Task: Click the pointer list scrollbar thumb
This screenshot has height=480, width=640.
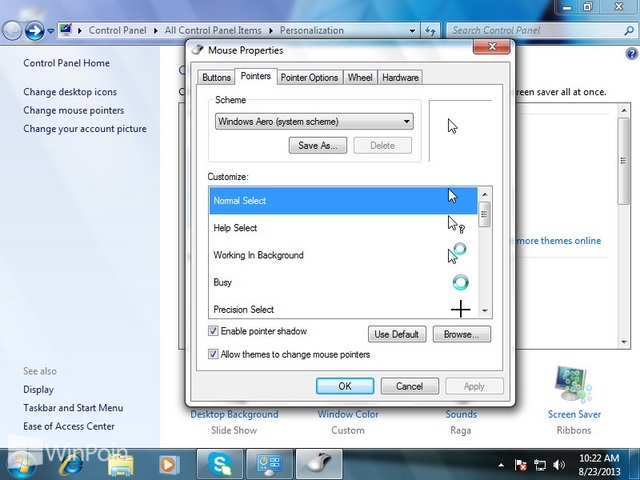Action: click(485, 214)
